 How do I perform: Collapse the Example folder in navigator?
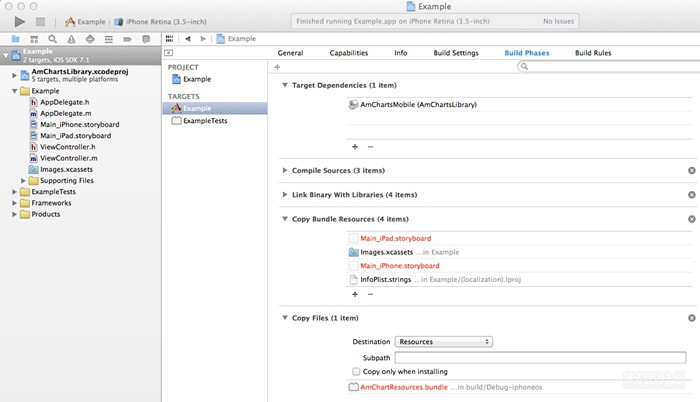(14, 91)
